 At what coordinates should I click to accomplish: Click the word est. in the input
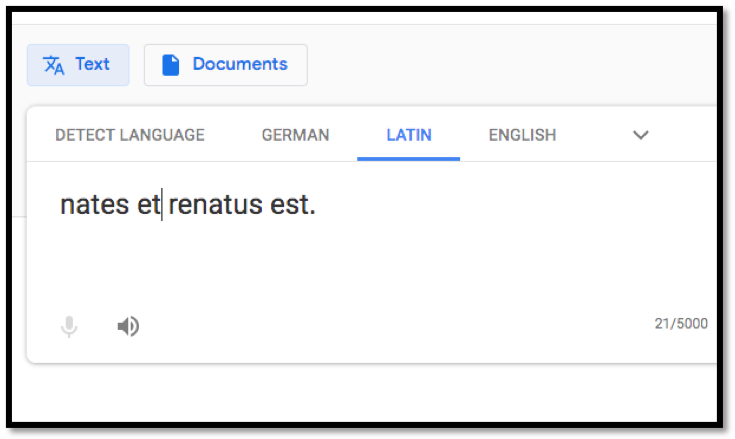pyautogui.click(x=293, y=205)
